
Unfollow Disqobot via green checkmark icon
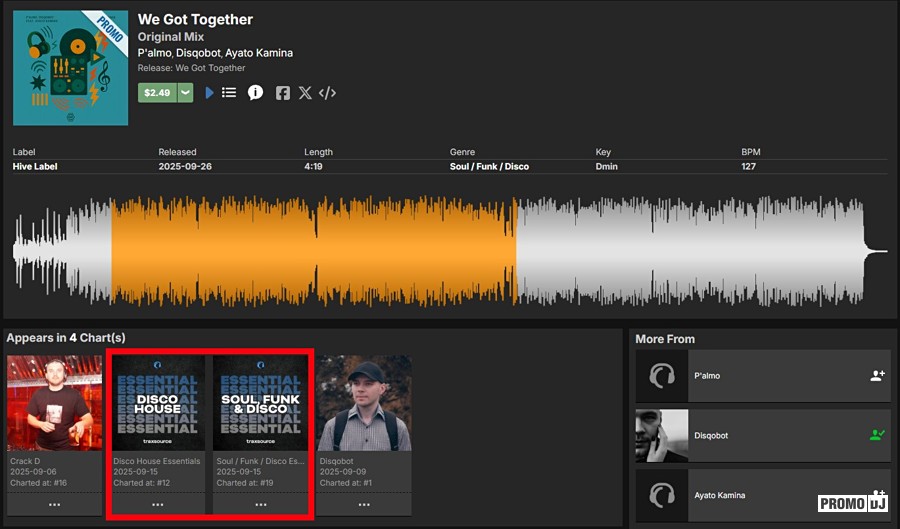point(877,435)
